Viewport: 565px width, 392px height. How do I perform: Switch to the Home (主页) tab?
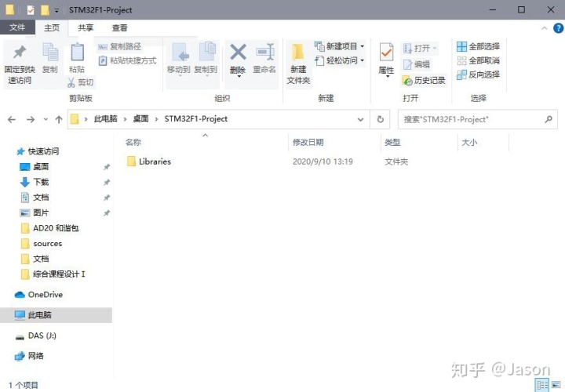pos(52,27)
